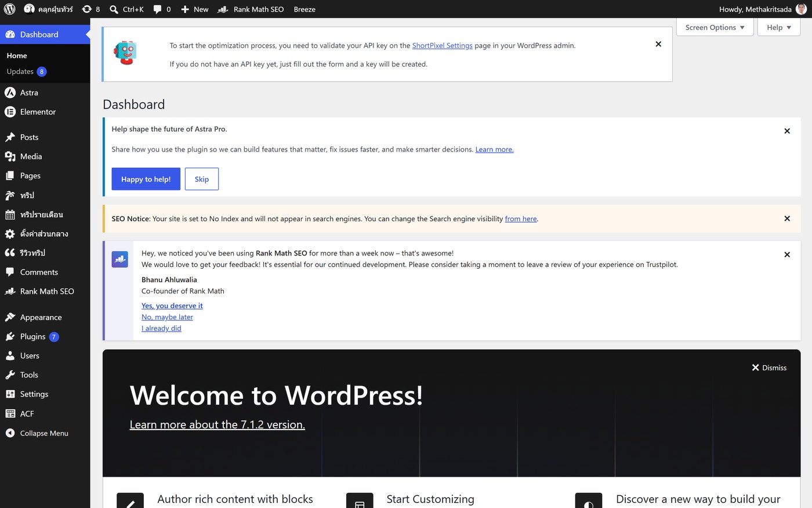Expand the Screen Options panel
The height and width of the screenshot is (508, 812).
click(715, 27)
